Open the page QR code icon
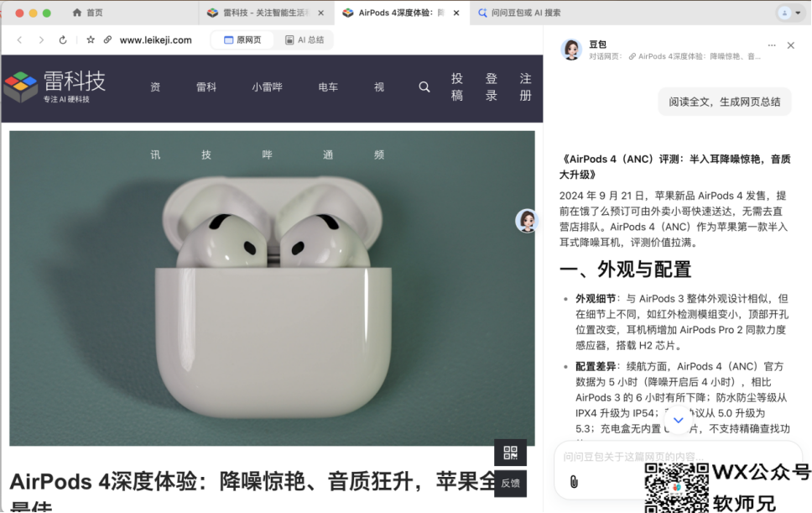Viewport: 812px width, 513px height. (x=510, y=453)
